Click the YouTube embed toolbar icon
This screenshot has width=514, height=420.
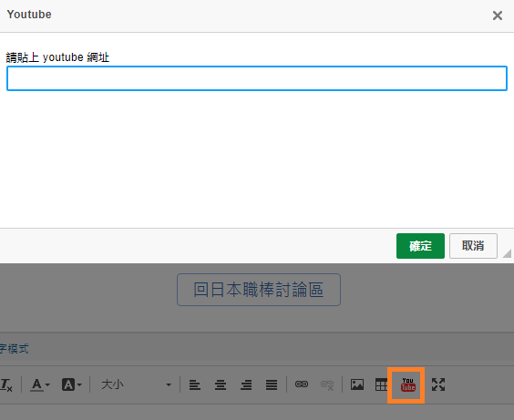click(407, 384)
